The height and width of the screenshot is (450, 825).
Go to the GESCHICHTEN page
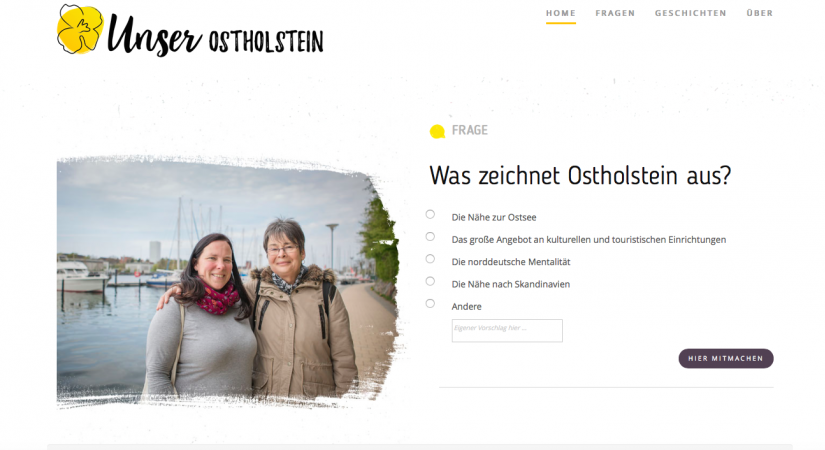pyautogui.click(x=690, y=13)
